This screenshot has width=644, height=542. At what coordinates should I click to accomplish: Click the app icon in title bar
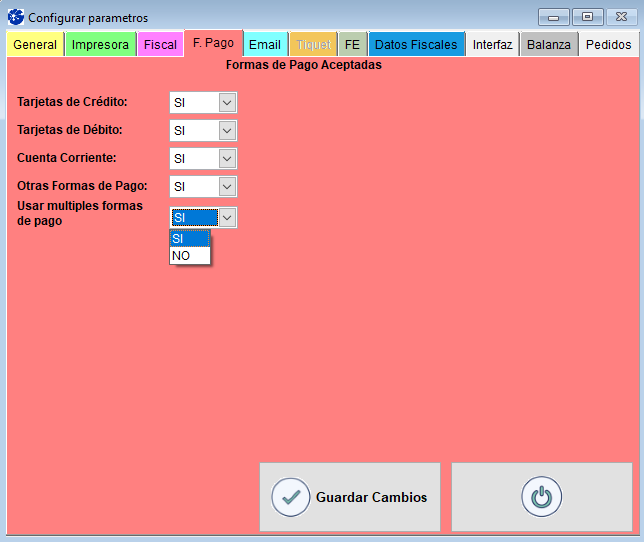pyautogui.click(x=16, y=17)
